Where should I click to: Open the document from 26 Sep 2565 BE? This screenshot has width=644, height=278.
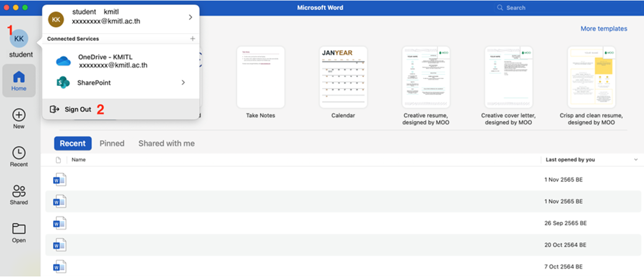pyautogui.click(x=60, y=223)
